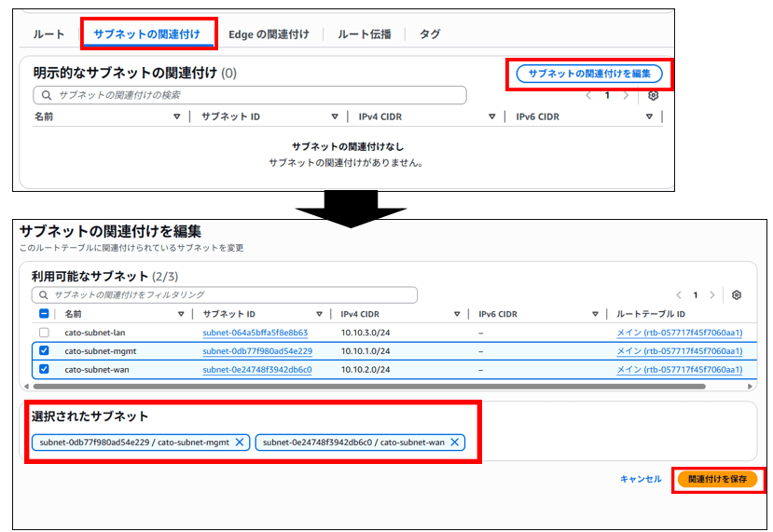The width and height of the screenshot is (773, 532).
Task: Uncheck the cato-subnet-wan checkbox
Action: tap(44, 369)
